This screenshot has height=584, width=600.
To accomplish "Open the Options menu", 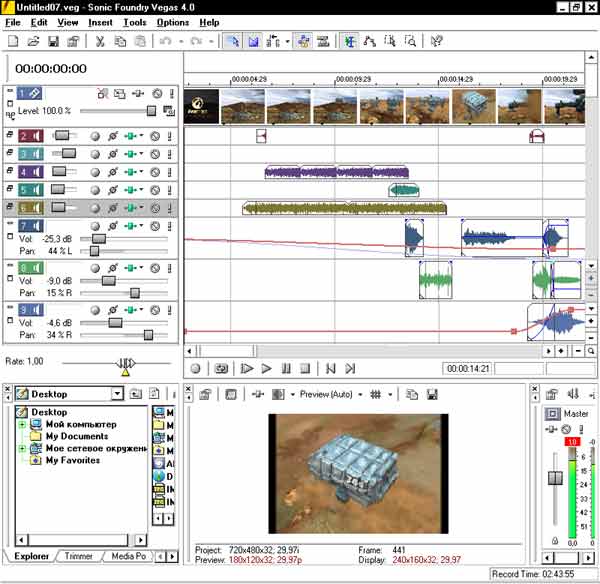I will coord(173,23).
